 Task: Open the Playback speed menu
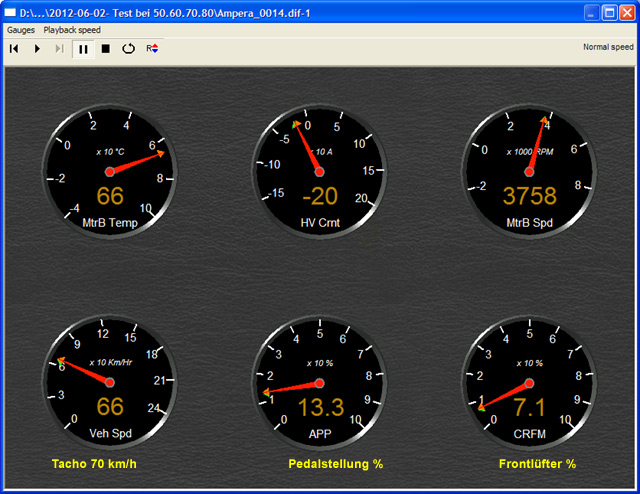pyautogui.click(x=72, y=30)
